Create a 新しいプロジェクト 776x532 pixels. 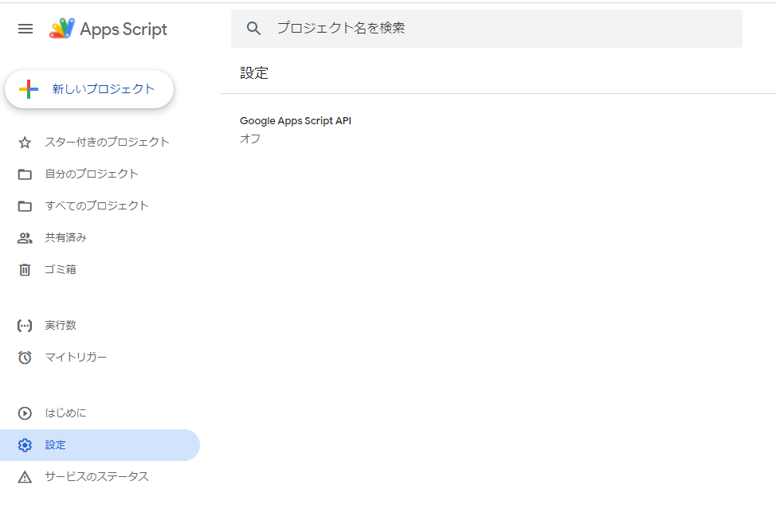click(x=89, y=89)
